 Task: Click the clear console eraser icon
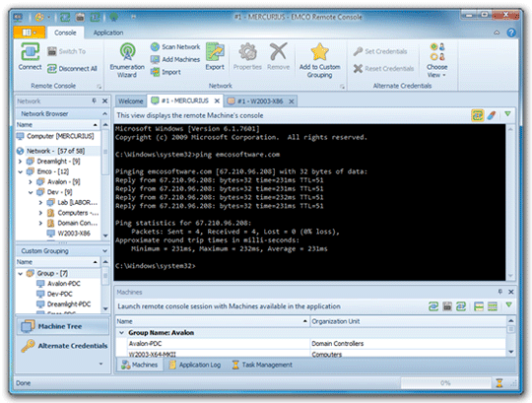click(492, 115)
